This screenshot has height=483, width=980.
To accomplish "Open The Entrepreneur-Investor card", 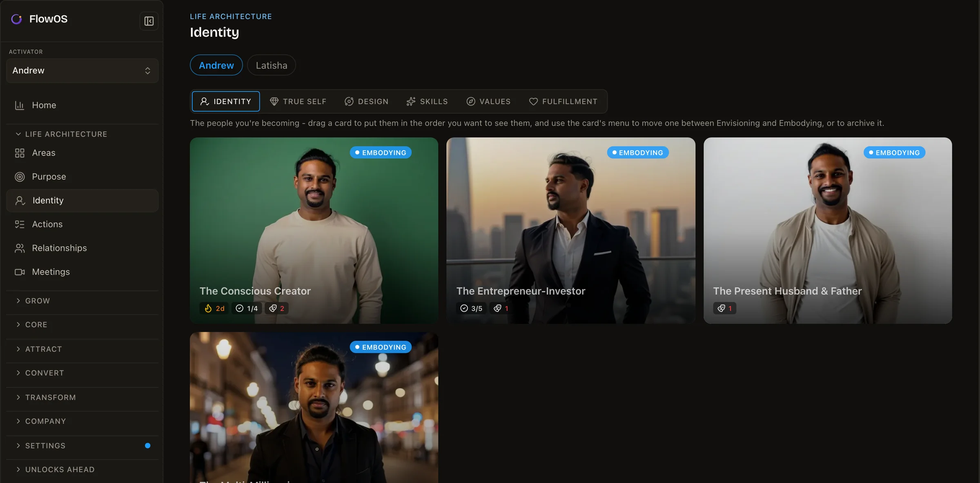I will pos(571,230).
